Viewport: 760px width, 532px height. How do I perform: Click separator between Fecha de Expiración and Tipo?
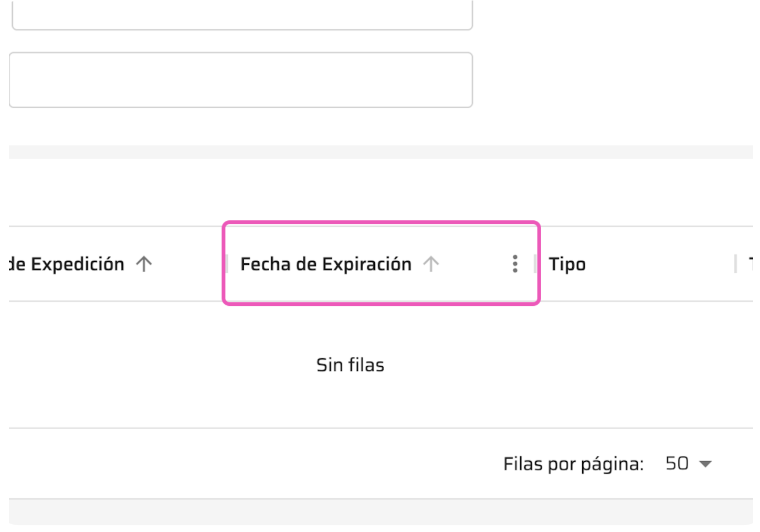535,264
